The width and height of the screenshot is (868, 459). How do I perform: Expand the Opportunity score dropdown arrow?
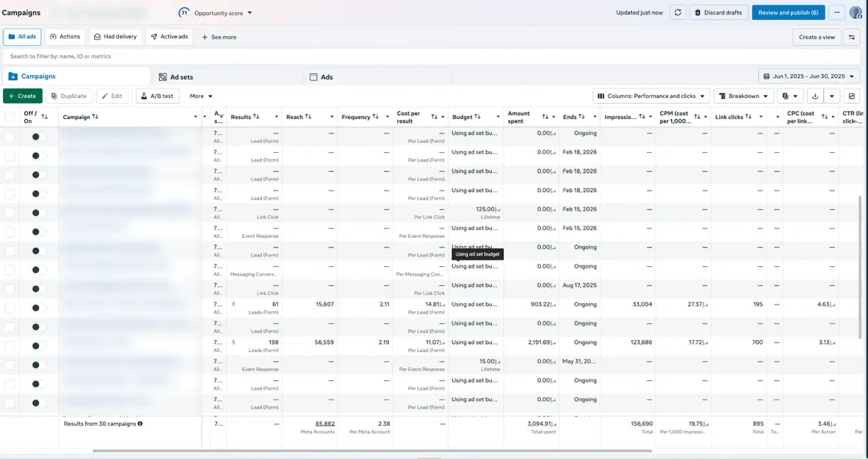point(250,13)
